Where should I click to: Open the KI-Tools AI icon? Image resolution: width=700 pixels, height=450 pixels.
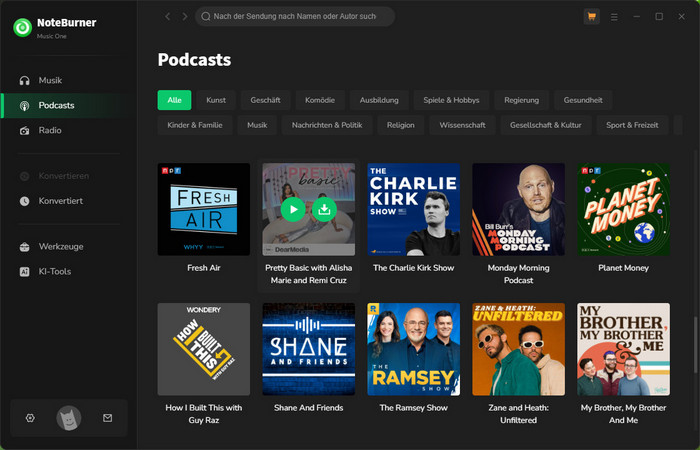point(25,271)
